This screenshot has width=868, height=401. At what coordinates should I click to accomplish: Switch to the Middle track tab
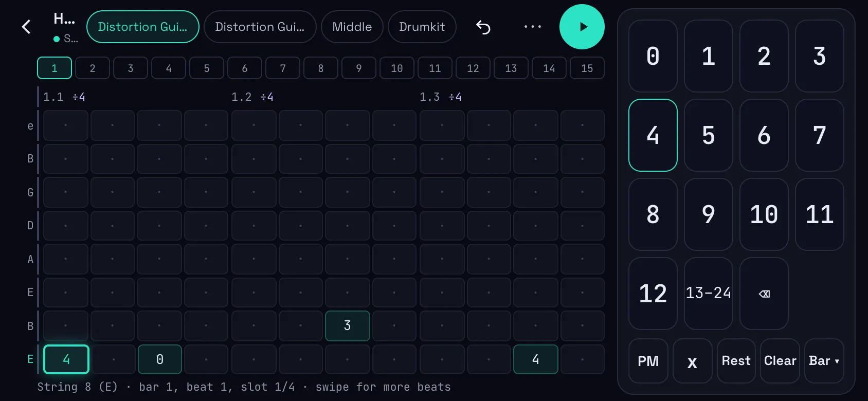[x=352, y=27]
